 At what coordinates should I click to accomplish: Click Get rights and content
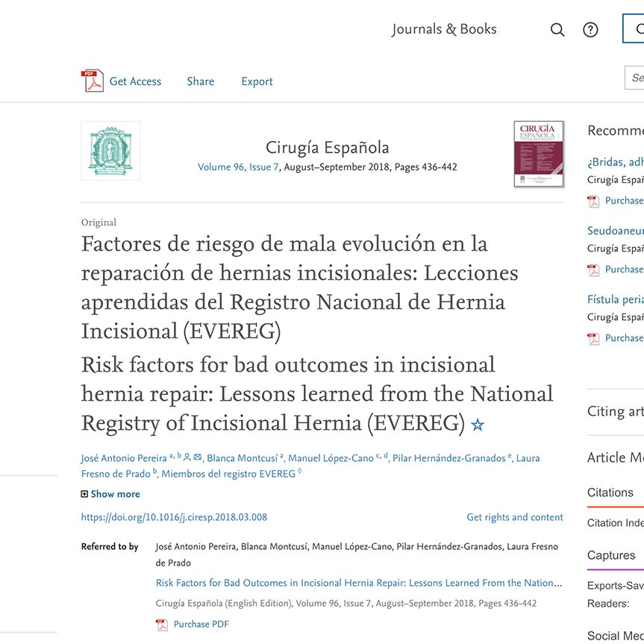point(515,517)
